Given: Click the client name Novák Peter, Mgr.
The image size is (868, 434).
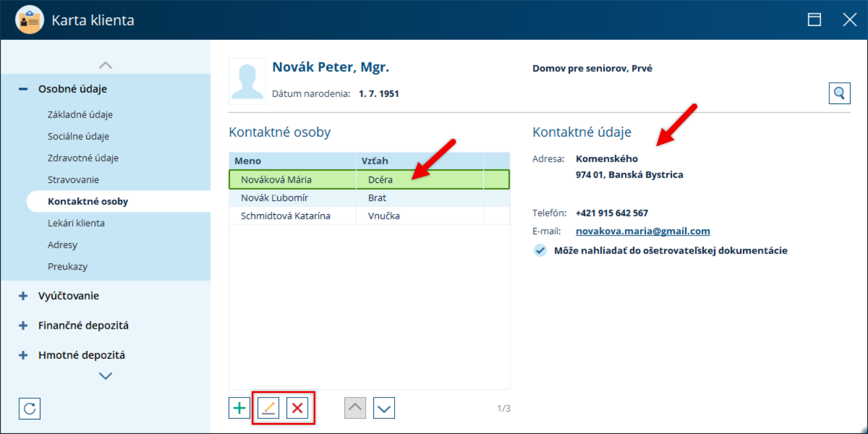Looking at the screenshot, I should click(x=331, y=67).
